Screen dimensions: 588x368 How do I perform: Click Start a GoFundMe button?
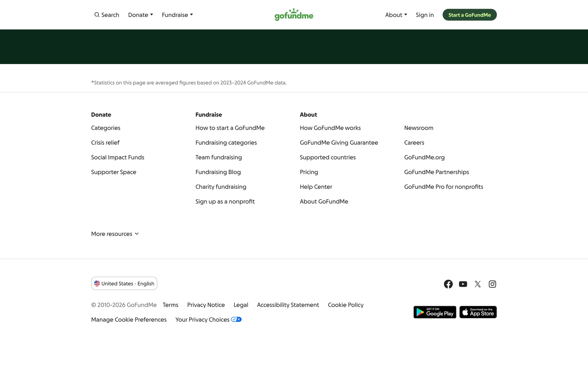click(470, 15)
